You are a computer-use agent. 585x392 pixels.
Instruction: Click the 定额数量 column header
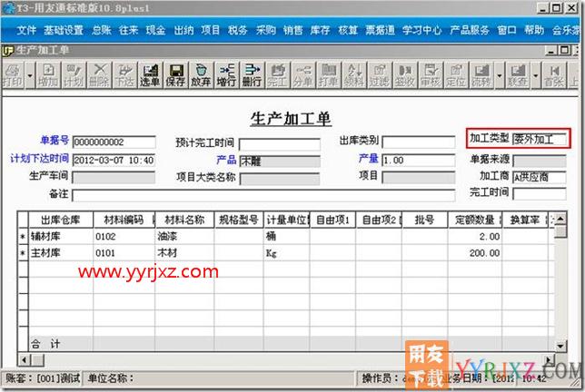pos(475,220)
